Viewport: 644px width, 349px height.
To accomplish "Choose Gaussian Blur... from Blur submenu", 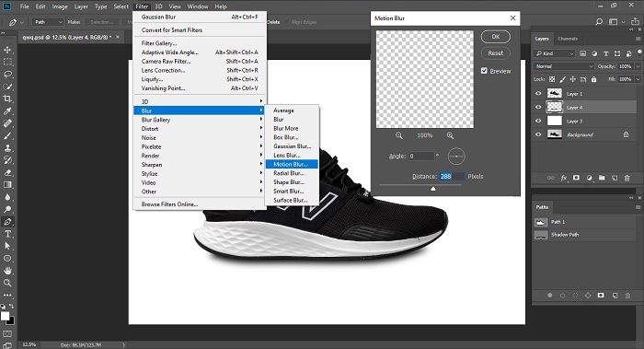I will pyautogui.click(x=292, y=146).
